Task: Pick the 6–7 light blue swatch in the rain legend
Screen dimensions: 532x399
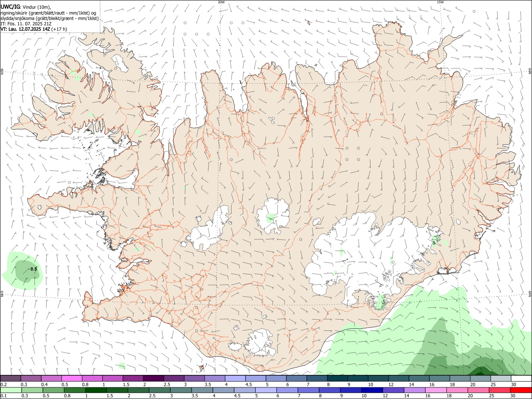Action: (x=287, y=390)
